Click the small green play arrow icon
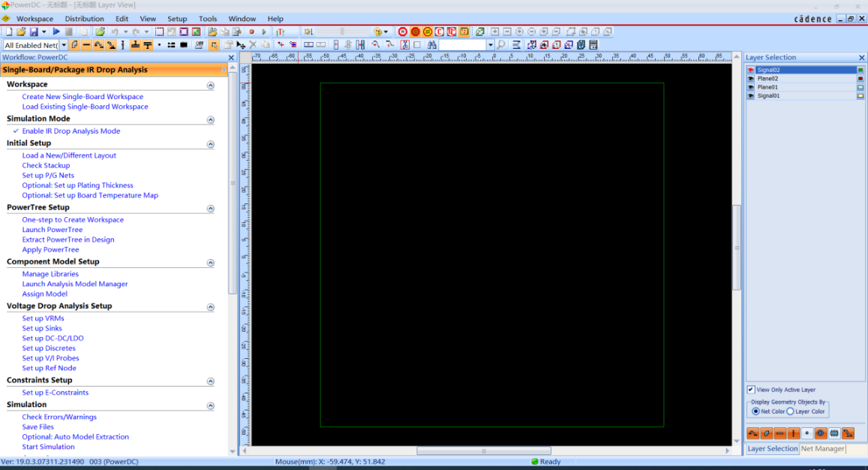This screenshot has height=470, width=868. click(264, 32)
